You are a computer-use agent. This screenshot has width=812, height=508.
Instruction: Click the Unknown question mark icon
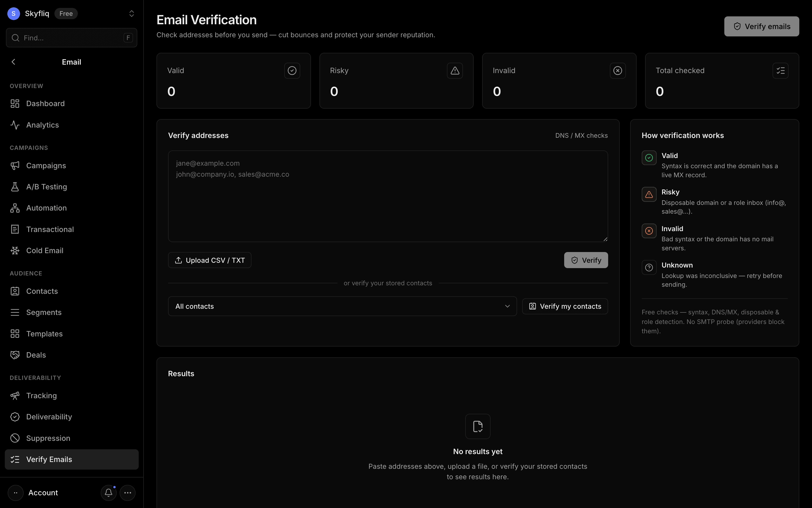point(649,268)
